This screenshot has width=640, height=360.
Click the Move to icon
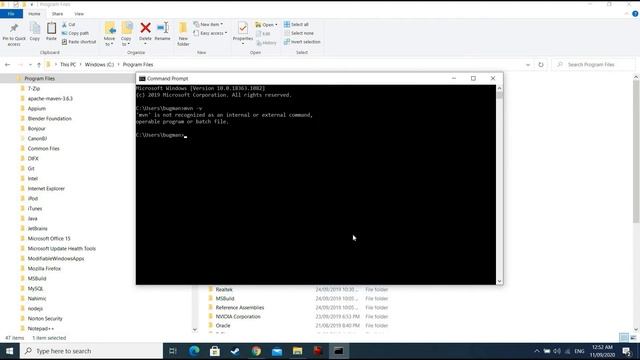pos(110,28)
